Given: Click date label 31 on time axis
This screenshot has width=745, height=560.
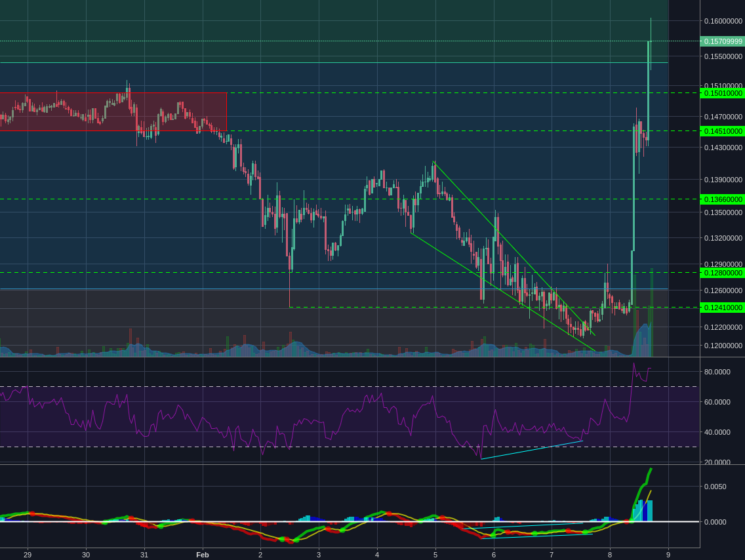Looking at the screenshot, I should (144, 554).
